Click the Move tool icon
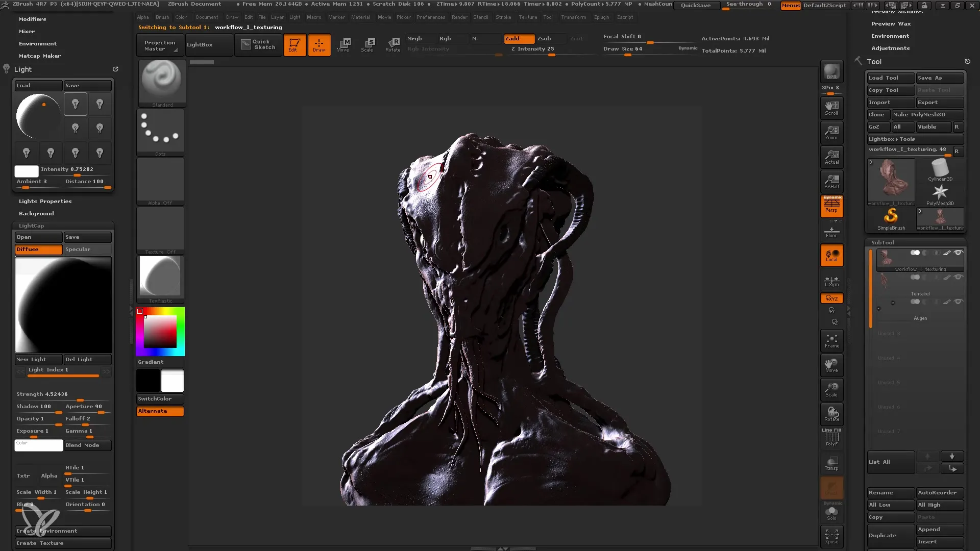 (x=344, y=44)
